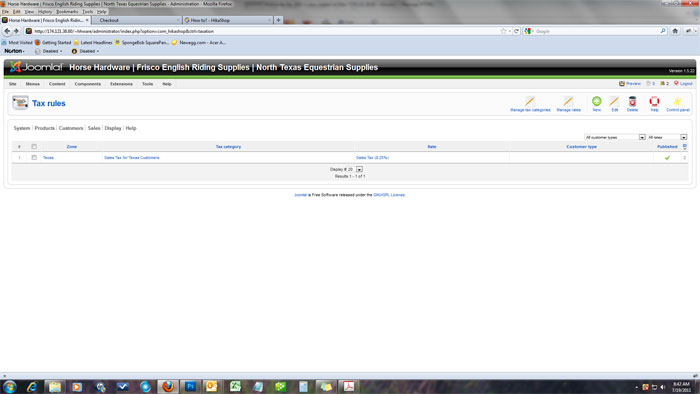Open the lifebuoy Help toolbar icon
This screenshot has height=394, width=700.
tap(654, 101)
